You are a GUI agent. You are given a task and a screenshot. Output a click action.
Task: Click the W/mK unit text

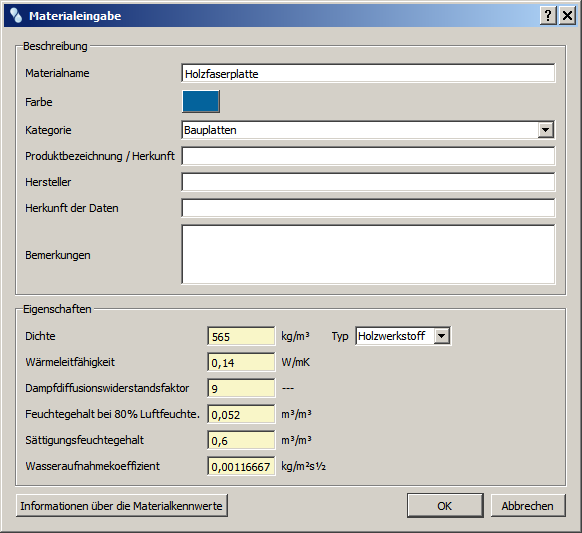point(295,362)
